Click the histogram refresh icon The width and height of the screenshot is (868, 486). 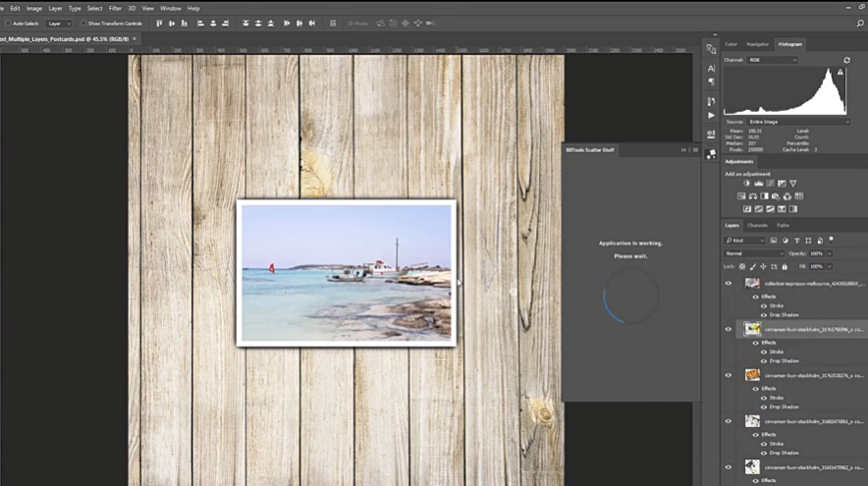coord(846,60)
